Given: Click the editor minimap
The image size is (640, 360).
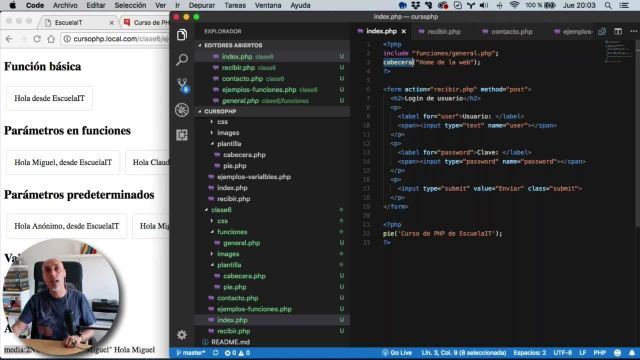Looking at the screenshot, I should pos(618,51).
